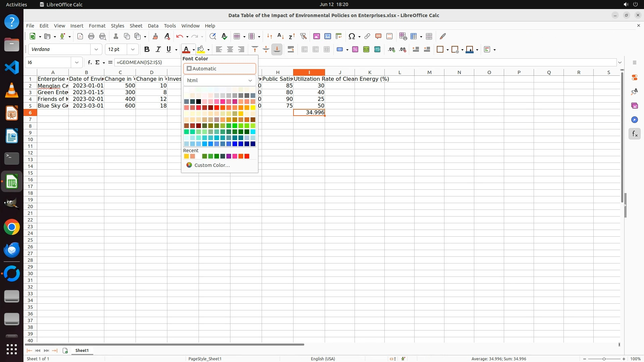Open the sidebar Functions panel
The width and height of the screenshot is (644, 362).
coord(634,134)
